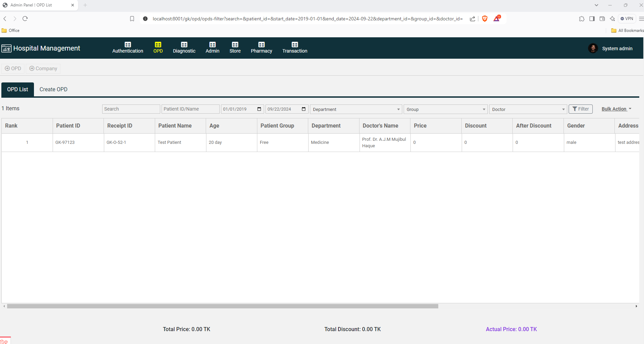This screenshot has height=344, width=644.
Task: Open the Authentication module icon
Action: (x=128, y=44)
